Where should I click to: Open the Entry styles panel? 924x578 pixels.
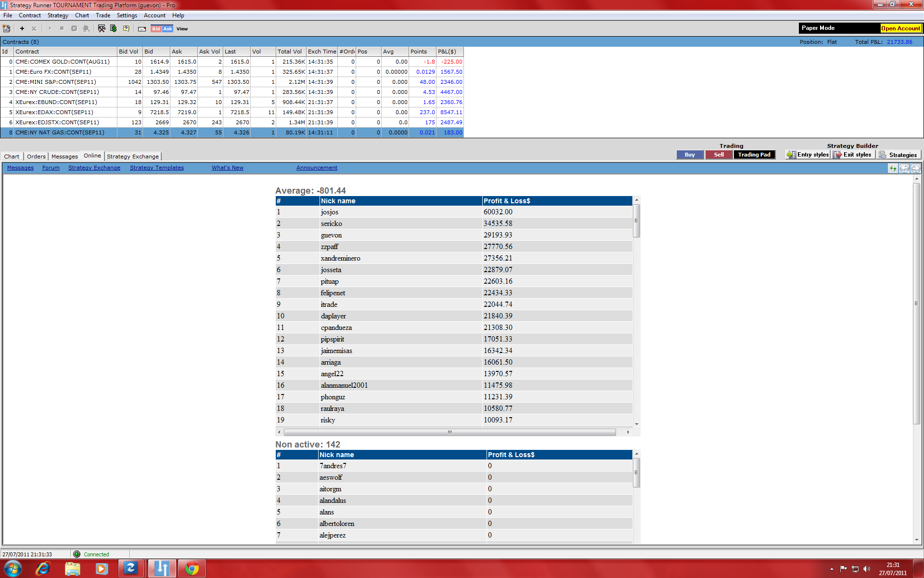(808, 155)
